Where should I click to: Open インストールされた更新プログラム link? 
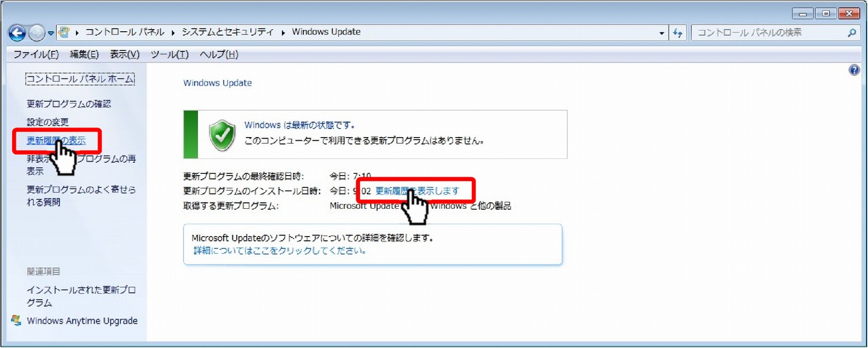click(x=81, y=296)
